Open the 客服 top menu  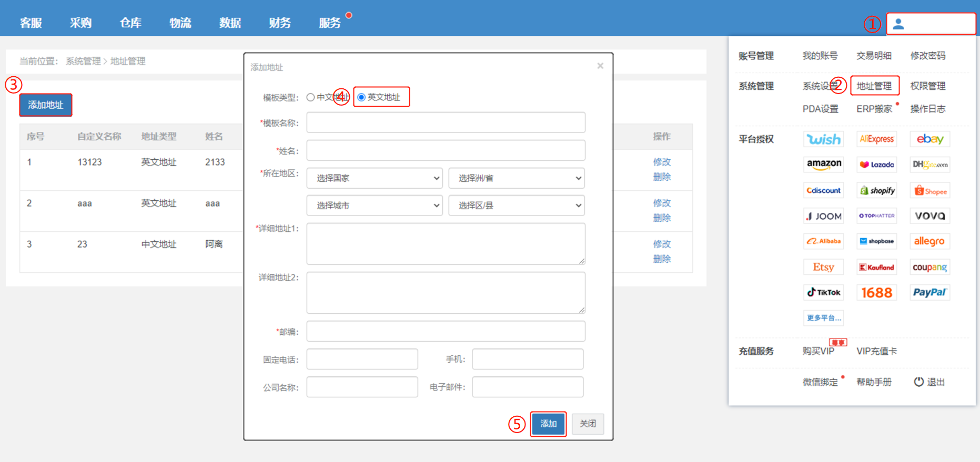tap(31, 23)
